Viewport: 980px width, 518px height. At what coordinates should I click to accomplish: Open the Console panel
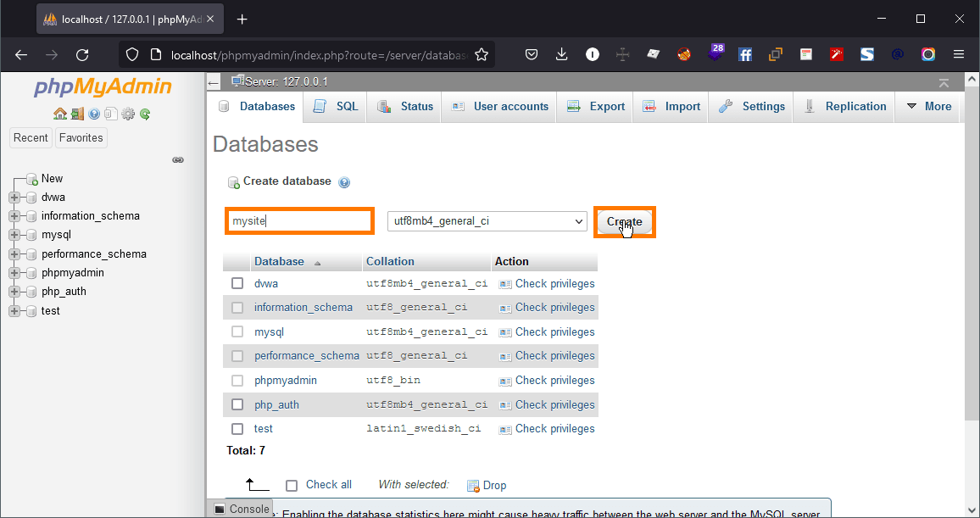(x=242, y=509)
